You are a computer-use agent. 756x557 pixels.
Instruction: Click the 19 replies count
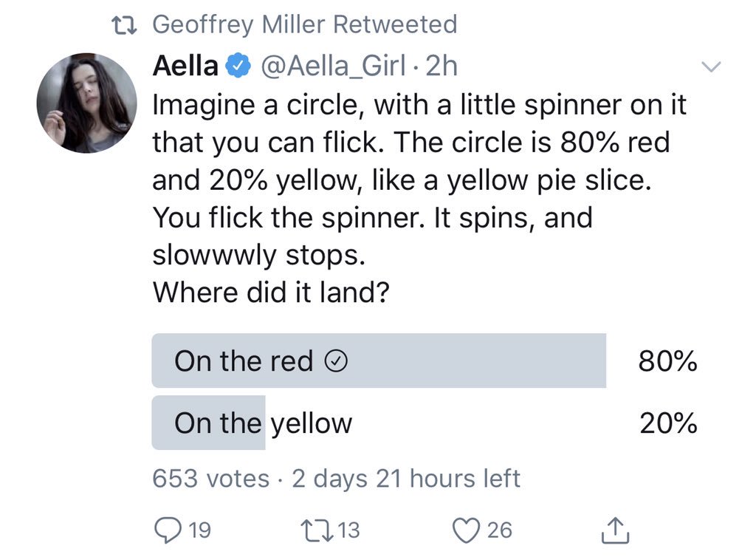click(x=199, y=530)
